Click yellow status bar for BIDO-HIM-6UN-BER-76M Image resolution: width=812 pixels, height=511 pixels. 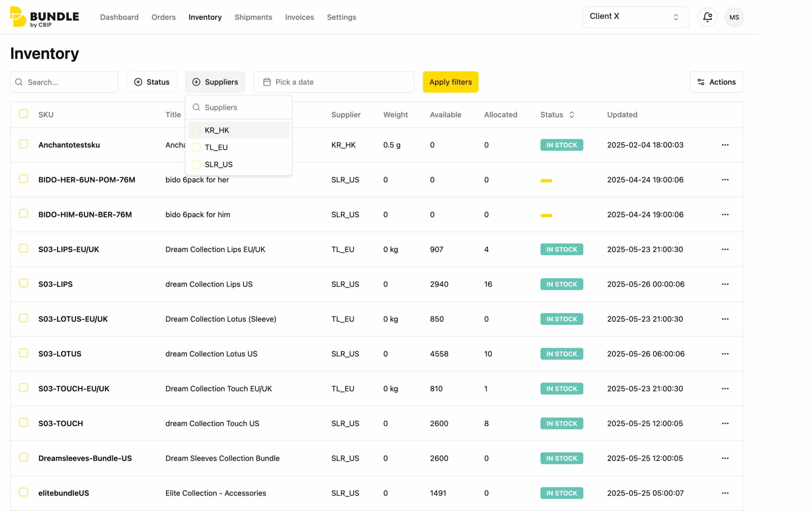pos(546,215)
